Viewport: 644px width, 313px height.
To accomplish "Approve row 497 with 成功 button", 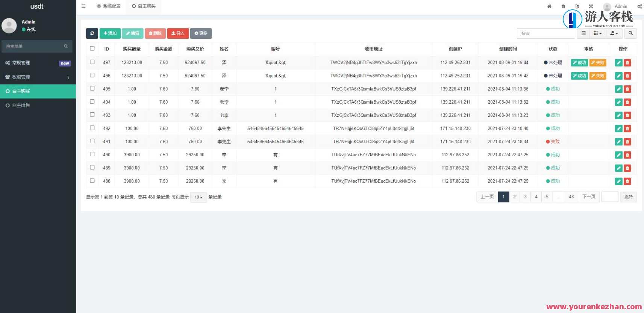I will 579,63.
